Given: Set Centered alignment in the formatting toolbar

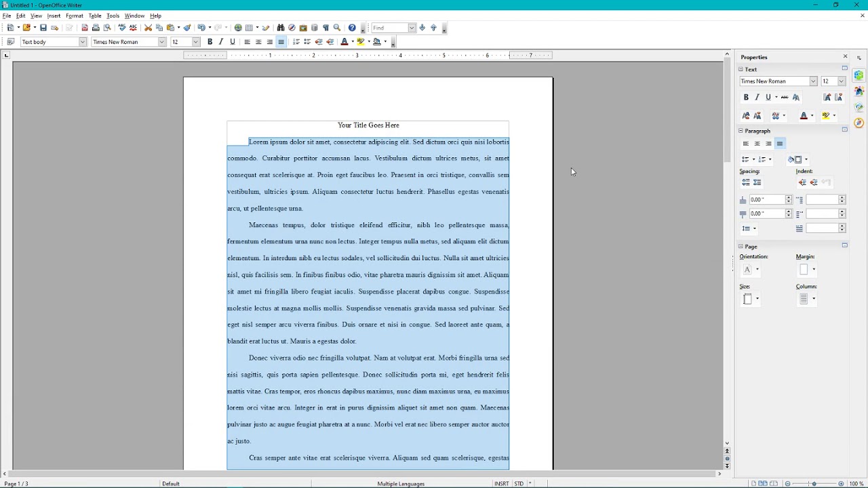Looking at the screenshot, I should (x=258, y=42).
